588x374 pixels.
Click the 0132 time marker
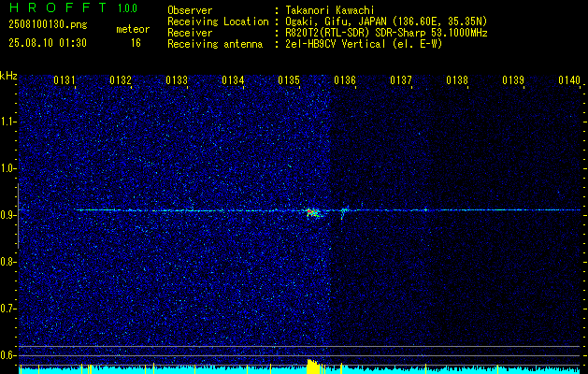(121, 80)
